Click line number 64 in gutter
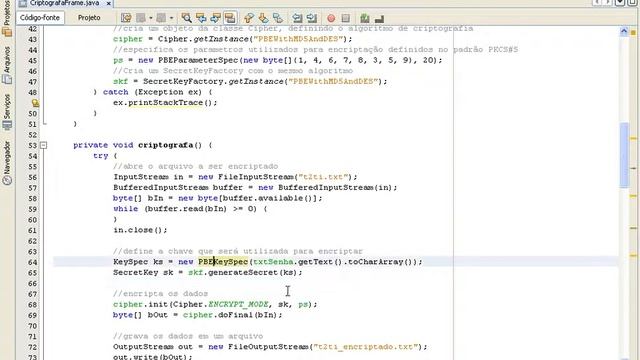This screenshot has height=360, width=640. pyautogui.click(x=32, y=262)
